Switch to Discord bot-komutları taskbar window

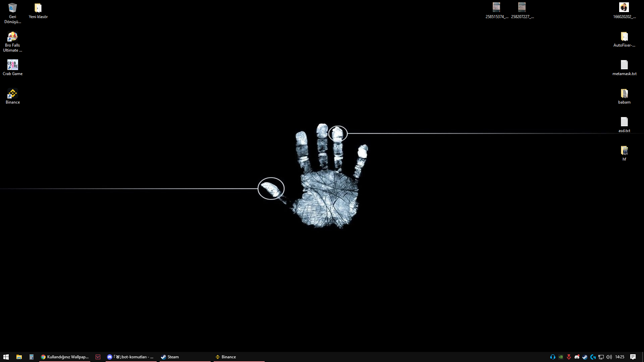click(131, 357)
